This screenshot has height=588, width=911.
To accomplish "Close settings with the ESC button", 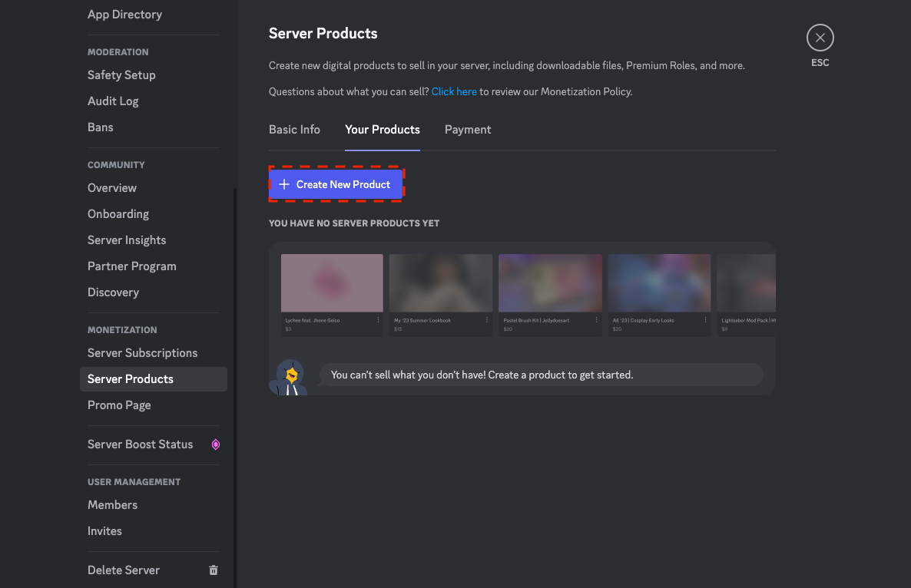I will [x=820, y=37].
